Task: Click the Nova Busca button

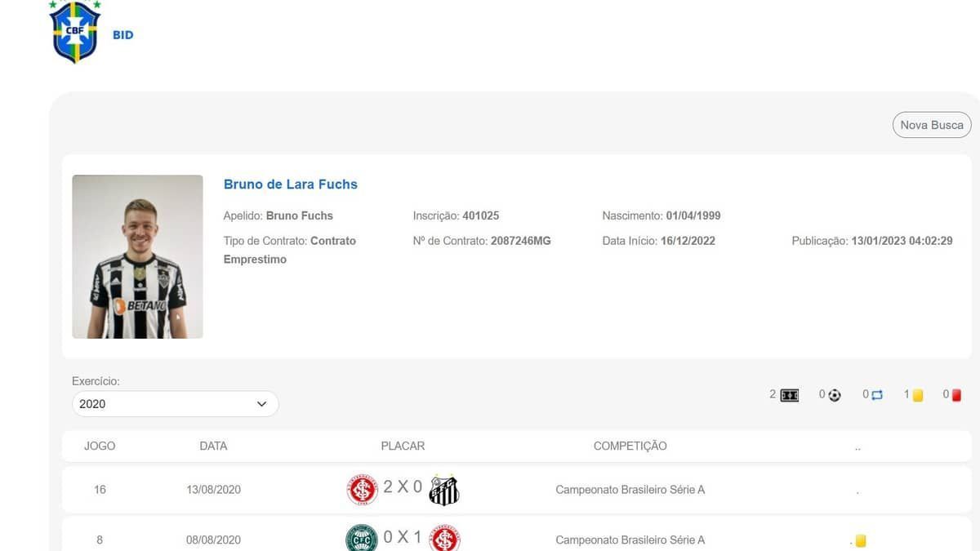Action: (x=932, y=125)
